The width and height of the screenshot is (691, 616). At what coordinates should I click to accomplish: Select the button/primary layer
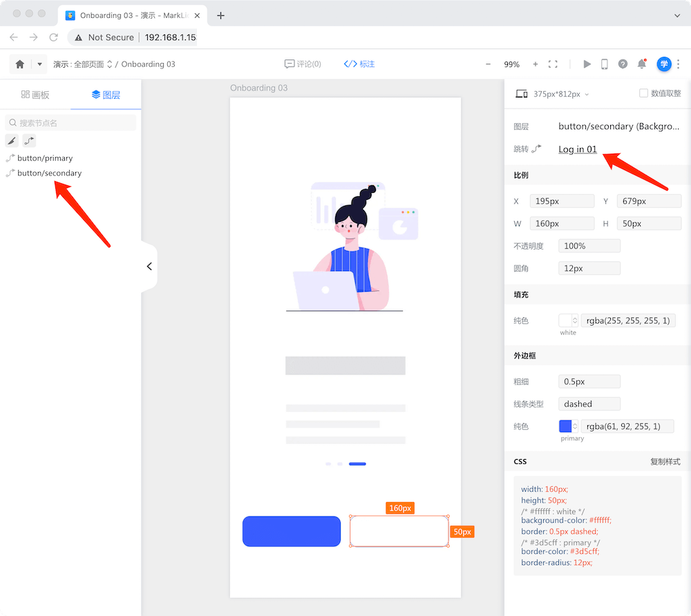(45, 158)
